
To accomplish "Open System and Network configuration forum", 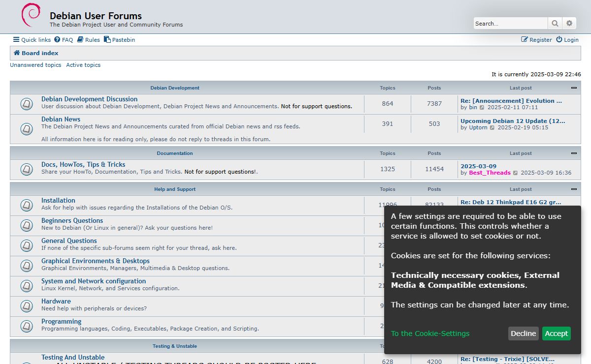I will [94, 281].
